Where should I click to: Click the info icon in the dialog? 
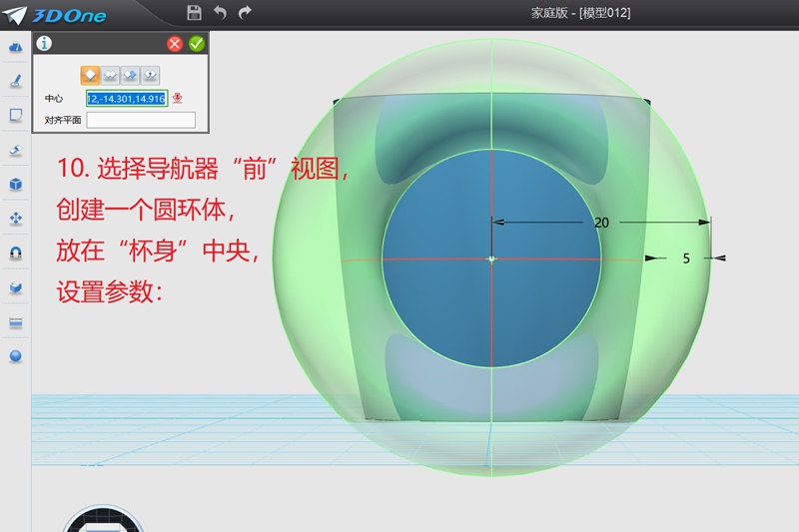point(44,44)
